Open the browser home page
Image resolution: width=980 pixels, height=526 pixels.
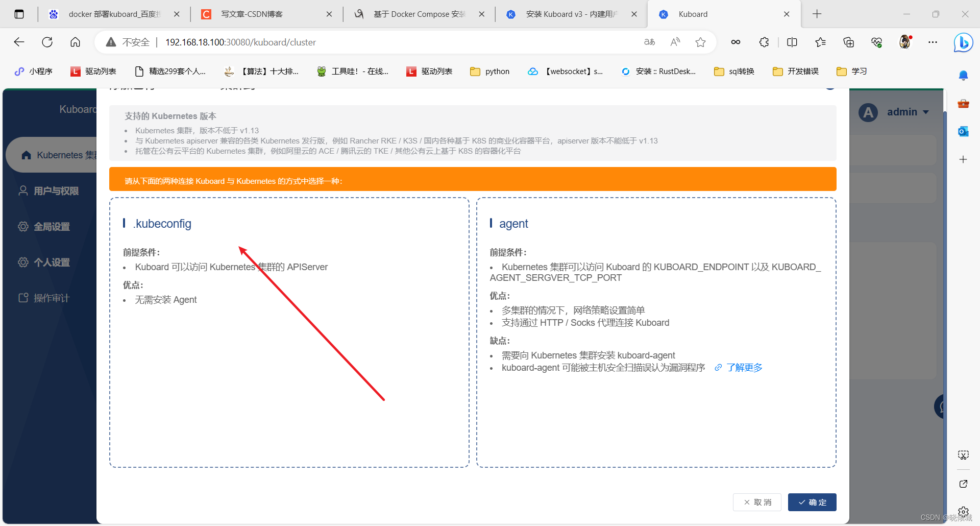(76, 42)
